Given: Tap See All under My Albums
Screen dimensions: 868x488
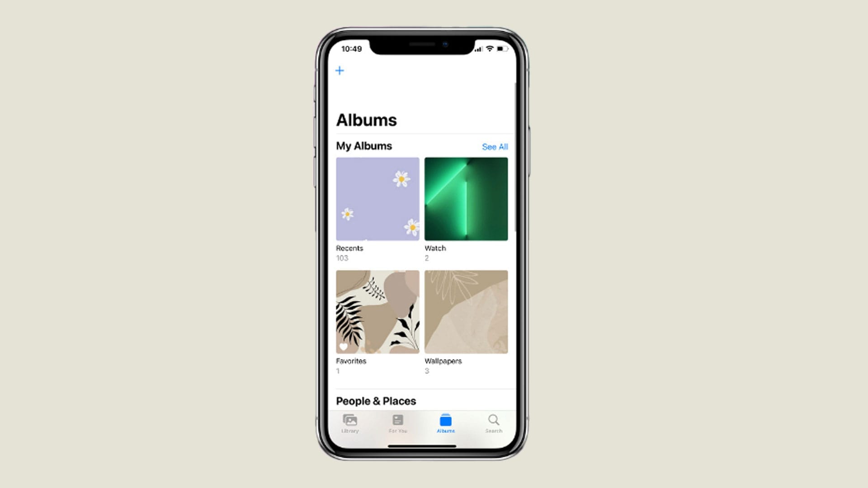Looking at the screenshot, I should [495, 146].
